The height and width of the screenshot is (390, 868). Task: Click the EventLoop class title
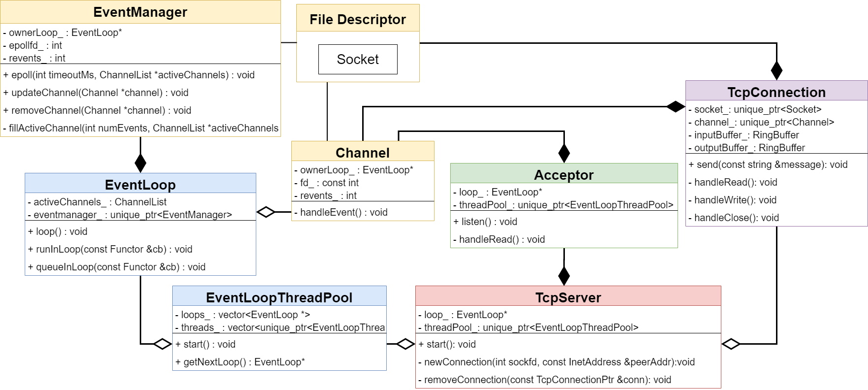(140, 185)
